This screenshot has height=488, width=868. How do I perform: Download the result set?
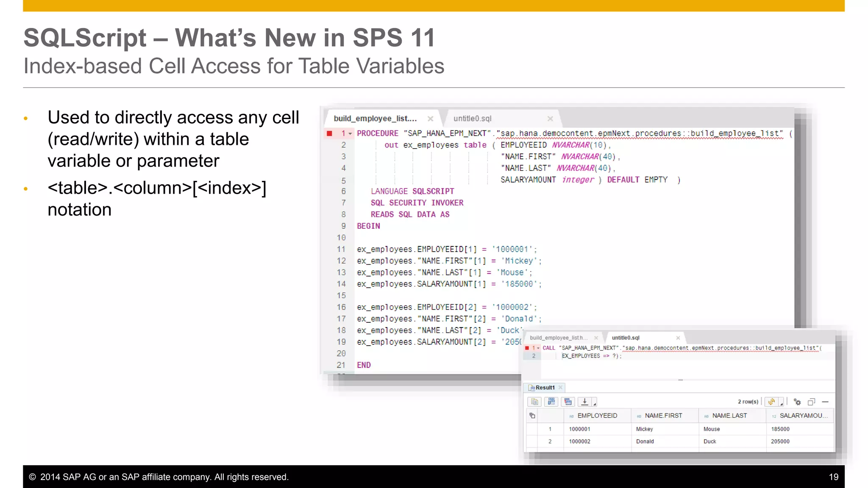[584, 402]
